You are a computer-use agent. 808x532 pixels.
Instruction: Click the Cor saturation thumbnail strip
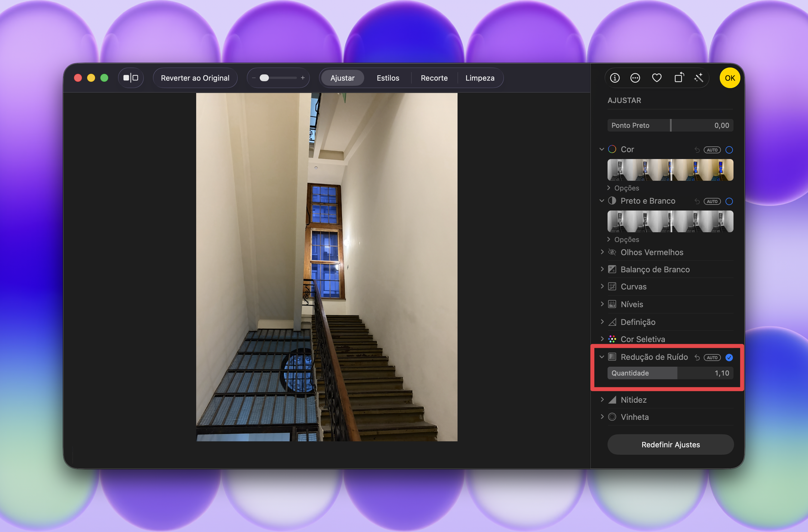point(670,170)
